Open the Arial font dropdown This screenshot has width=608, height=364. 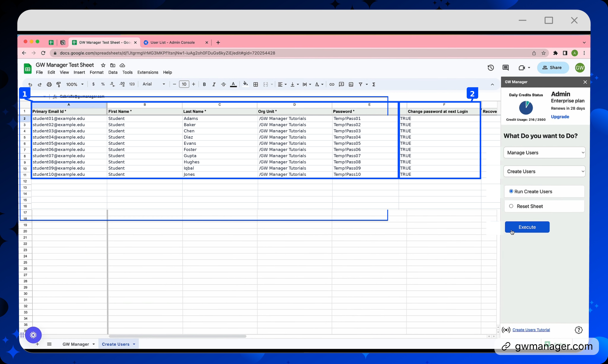(x=154, y=84)
